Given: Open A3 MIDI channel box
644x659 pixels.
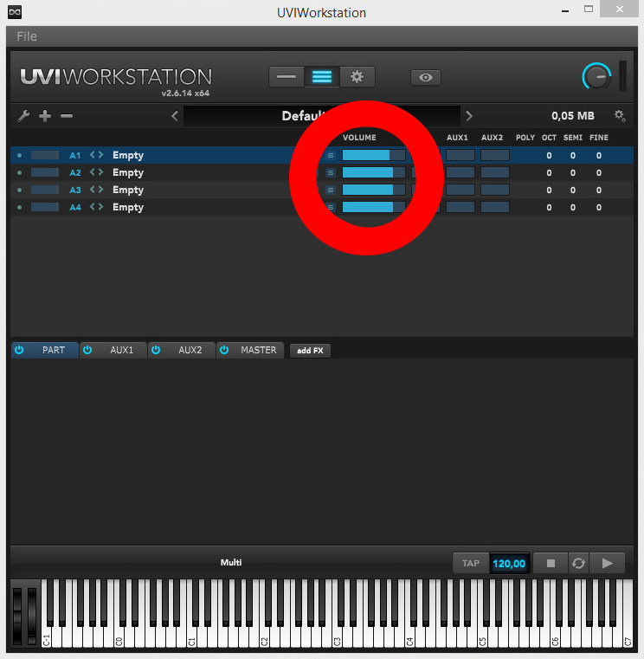Looking at the screenshot, I should coord(45,190).
